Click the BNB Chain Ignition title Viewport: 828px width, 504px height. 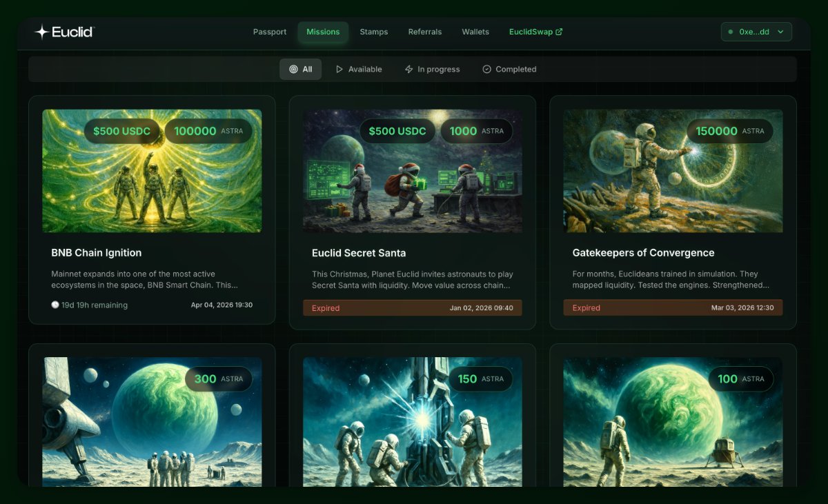coord(97,253)
